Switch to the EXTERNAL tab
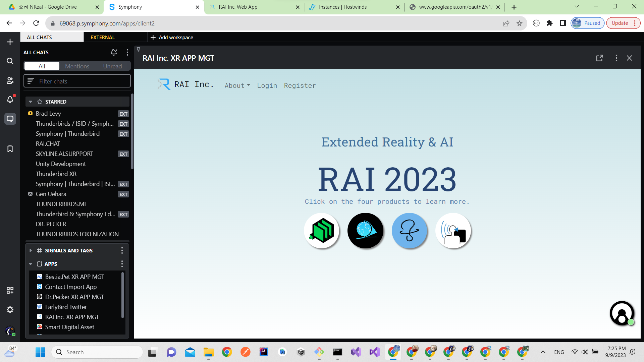 pos(102,37)
